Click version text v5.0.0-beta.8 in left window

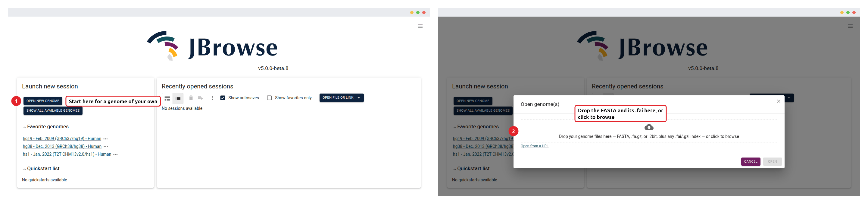click(x=273, y=68)
